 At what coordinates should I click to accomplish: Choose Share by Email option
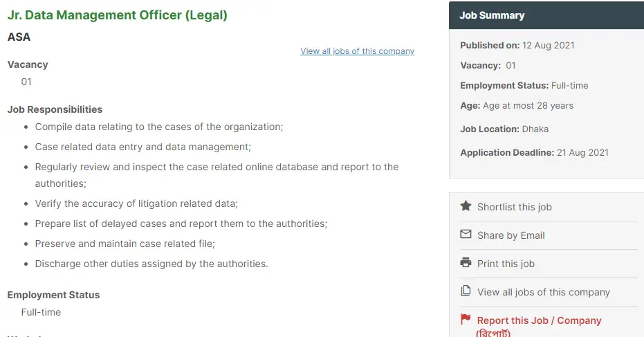[x=511, y=235]
